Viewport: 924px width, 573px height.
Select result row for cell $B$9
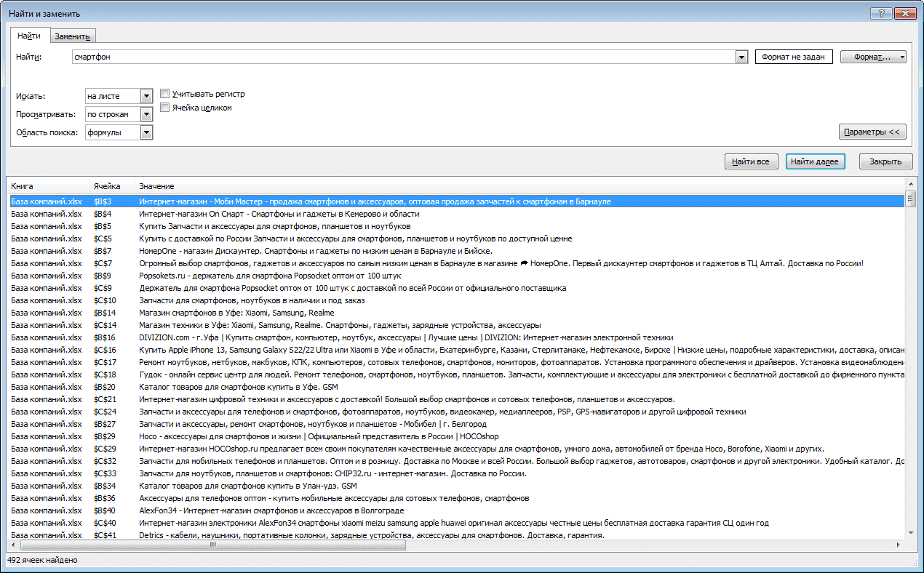456,276
